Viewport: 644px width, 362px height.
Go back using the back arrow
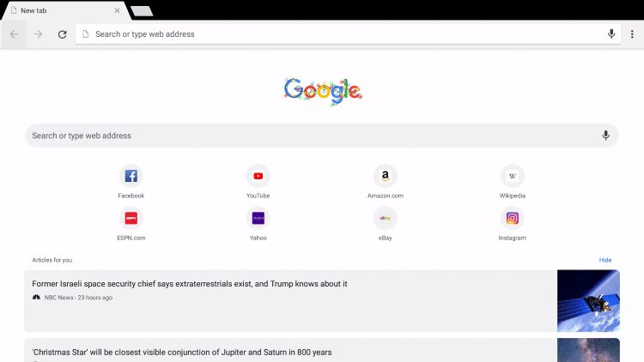14,34
